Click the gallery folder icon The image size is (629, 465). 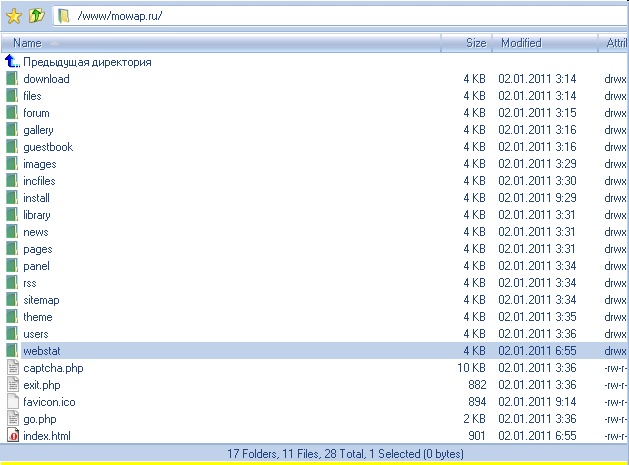click(12, 130)
